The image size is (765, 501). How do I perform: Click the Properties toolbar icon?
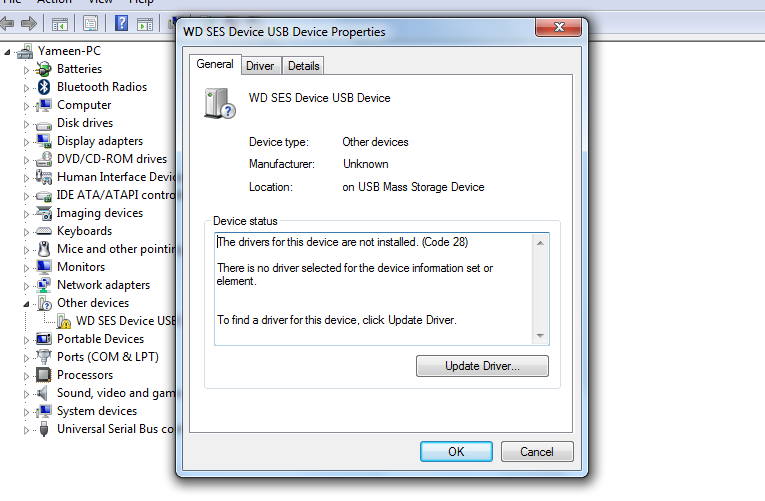coord(91,23)
